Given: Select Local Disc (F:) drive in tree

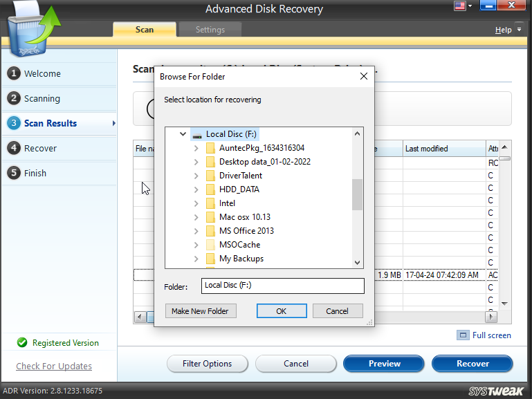Looking at the screenshot, I should (231, 134).
